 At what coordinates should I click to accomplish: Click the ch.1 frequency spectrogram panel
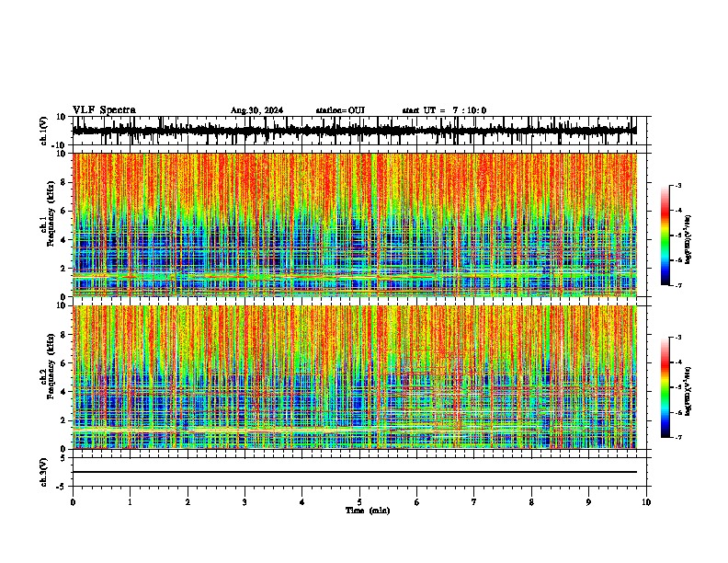pyautogui.click(x=355, y=224)
